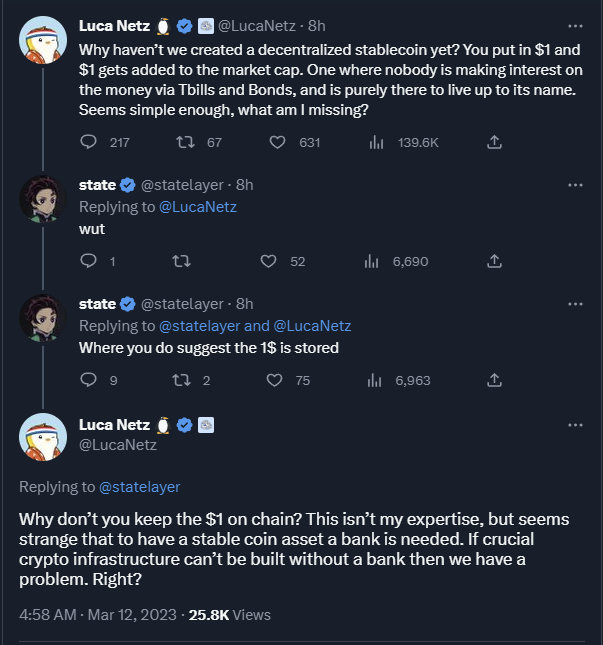View analytics showing 139.6K views
The width and height of the screenshot is (603, 645).
[377, 143]
